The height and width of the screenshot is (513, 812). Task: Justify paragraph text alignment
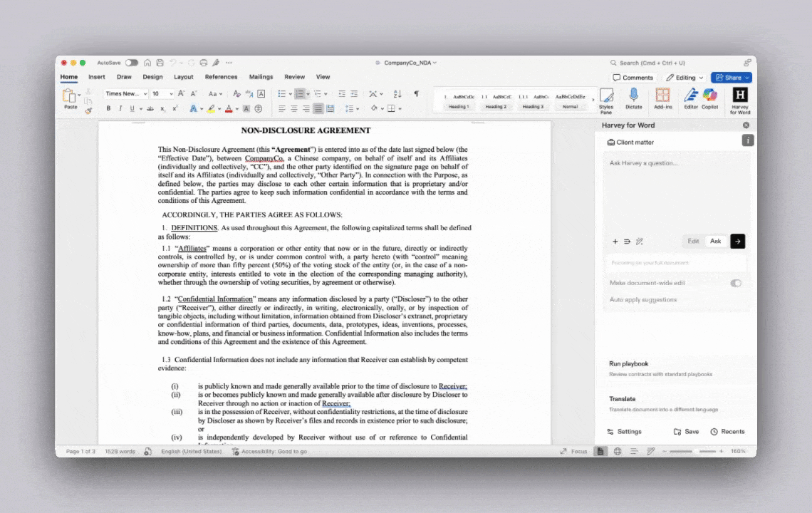pyautogui.click(x=318, y=108)
